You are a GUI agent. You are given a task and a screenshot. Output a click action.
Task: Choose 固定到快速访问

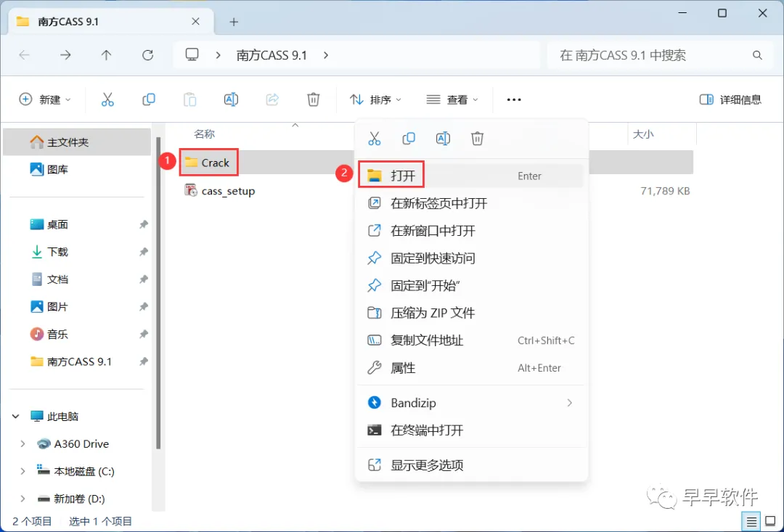click(x=471, y=258)
